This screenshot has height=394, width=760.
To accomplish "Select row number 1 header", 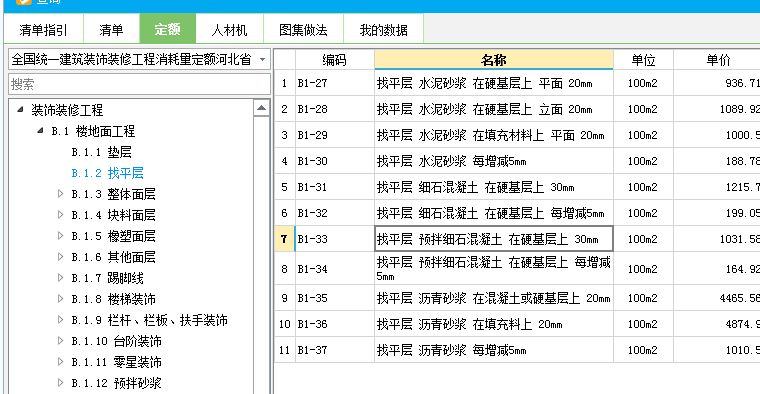I will tap(285, 83).
